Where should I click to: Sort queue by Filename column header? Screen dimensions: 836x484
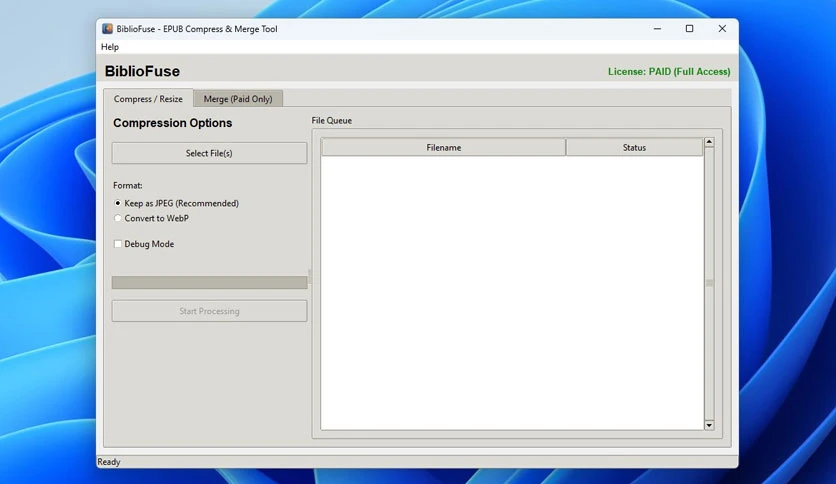pos(444,148)
